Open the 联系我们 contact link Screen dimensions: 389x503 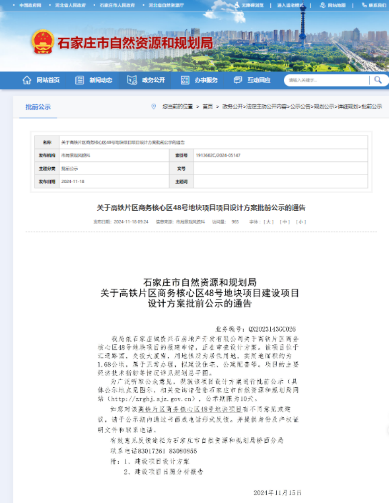point(377,5)
